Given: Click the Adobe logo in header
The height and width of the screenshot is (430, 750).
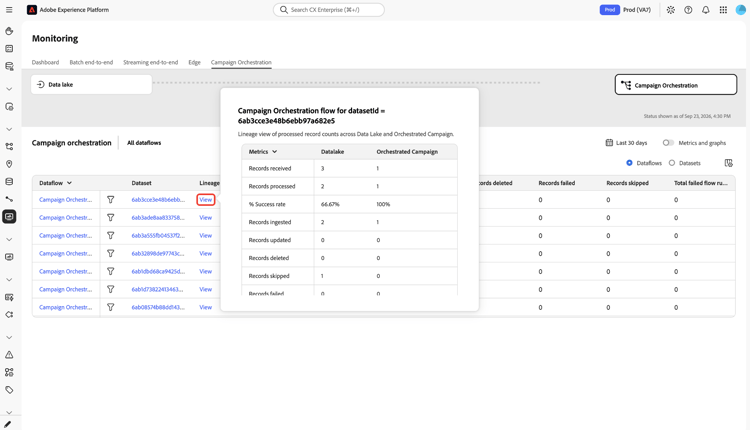Looking at the screenshot, I should coord(32,10).
